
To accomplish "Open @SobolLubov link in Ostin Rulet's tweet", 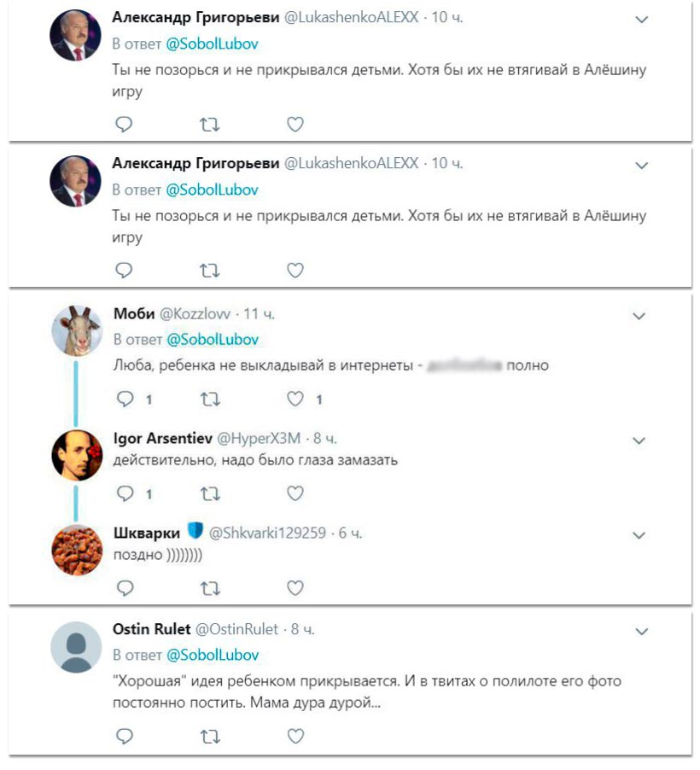I will point(212,655).
